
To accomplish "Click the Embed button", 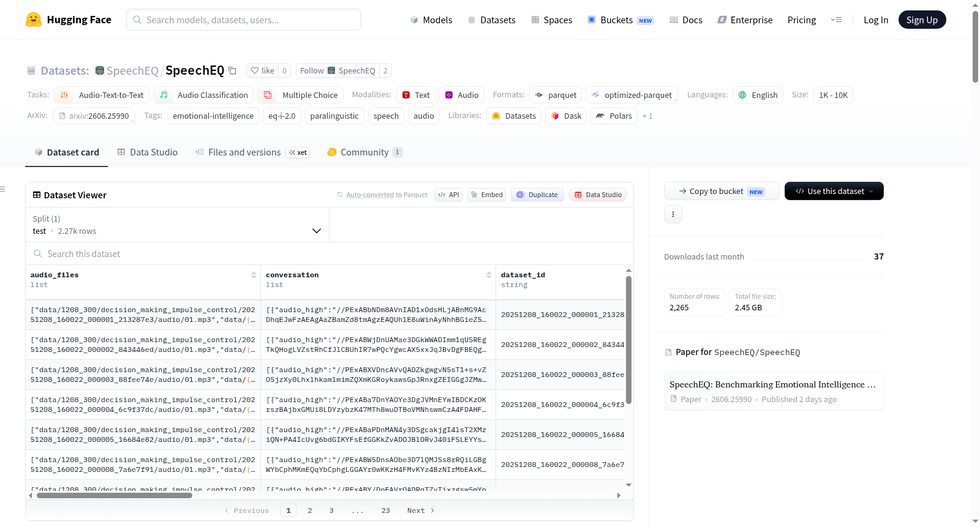I will point(486,195).
